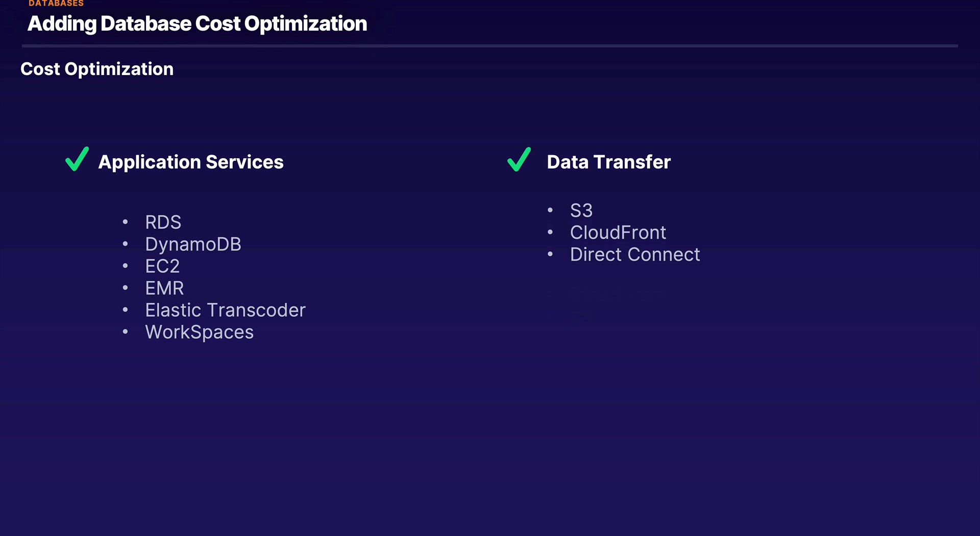Click the CloudFront list entry
The width and height of the screenshot is (980, 536).
tap(618, 233)
